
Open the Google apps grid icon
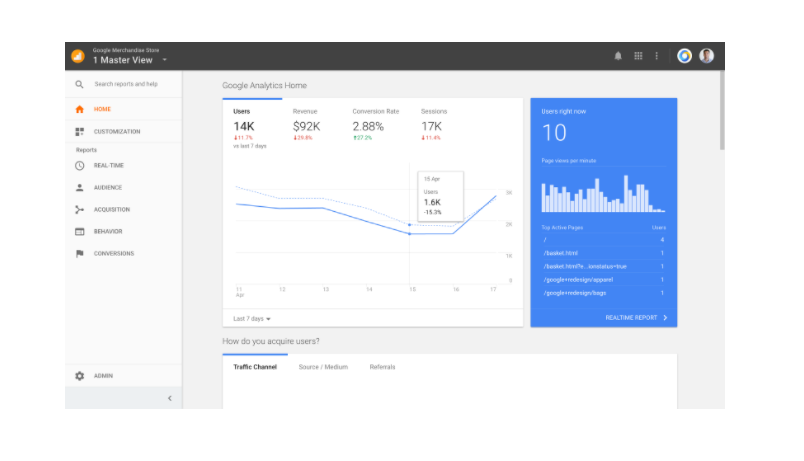638,56
